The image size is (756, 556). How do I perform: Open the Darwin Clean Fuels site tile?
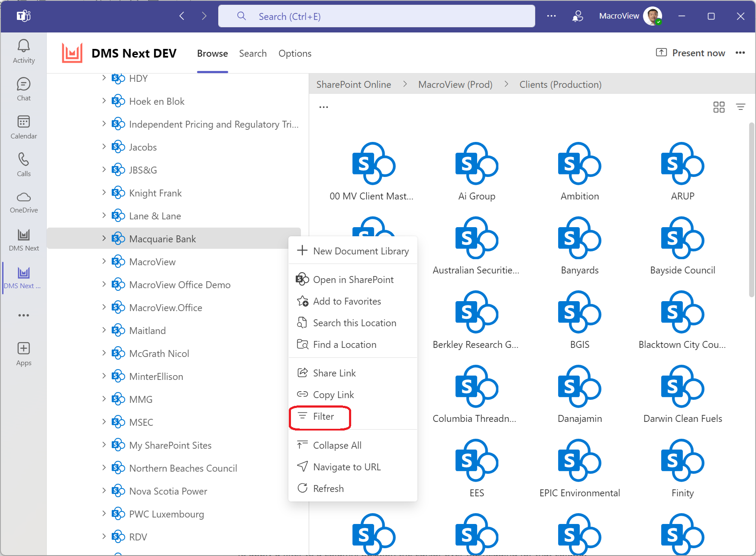click(682, 394)
